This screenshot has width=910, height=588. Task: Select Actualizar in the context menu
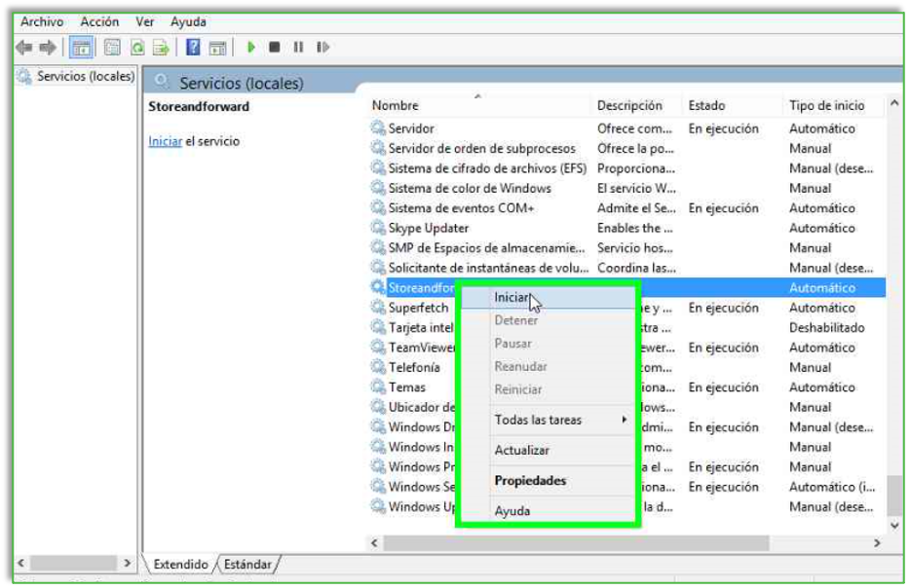pyautogui.click(x=521, y=450)
